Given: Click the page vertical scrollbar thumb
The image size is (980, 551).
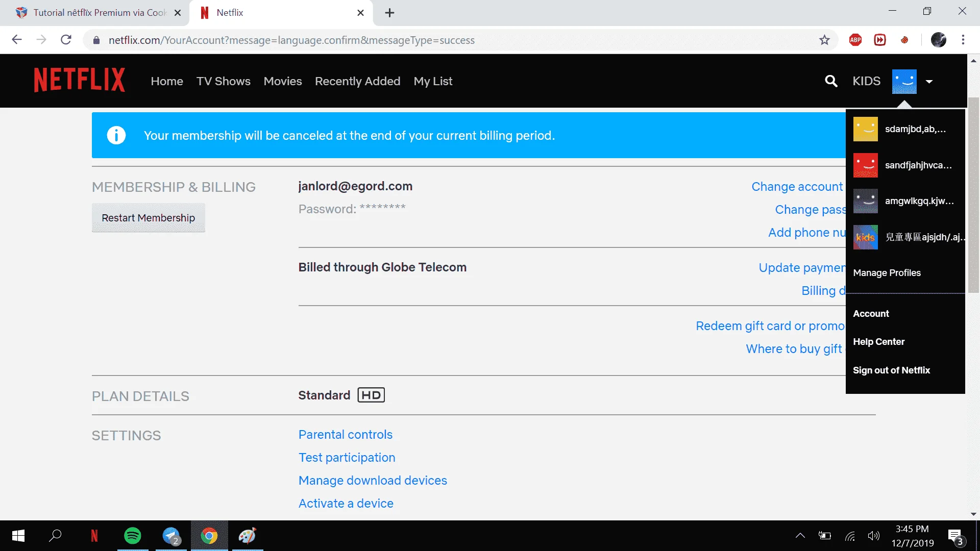Looking at the screenshot, I should 973,194.
